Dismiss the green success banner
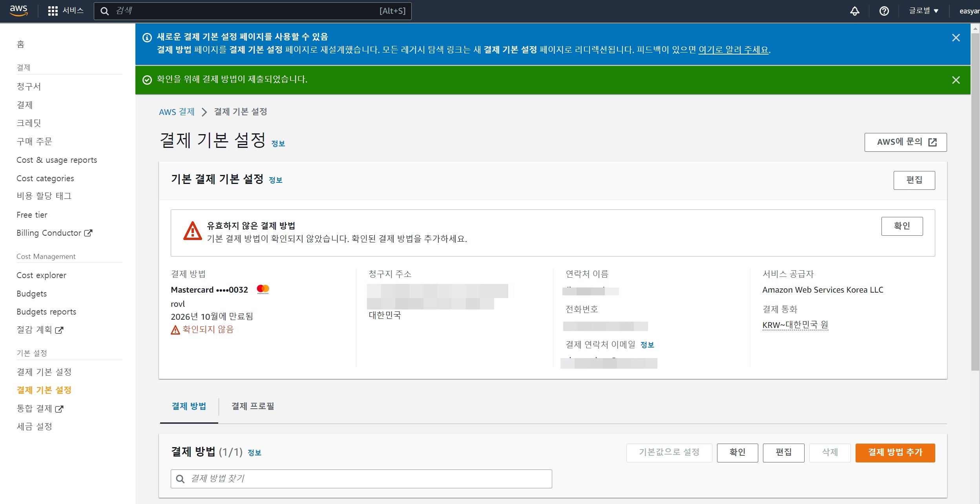The image size is (980, 504). (x=956, y=80)
